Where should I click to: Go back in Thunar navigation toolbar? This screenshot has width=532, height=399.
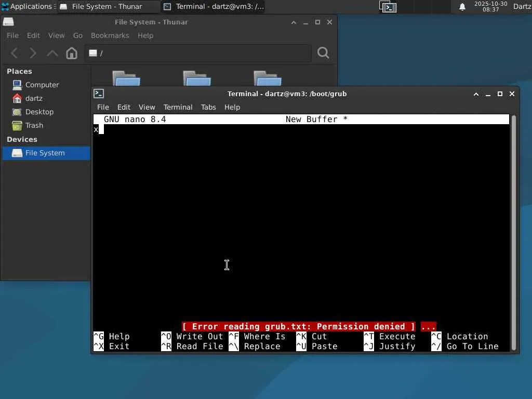[x=15, y=53]
